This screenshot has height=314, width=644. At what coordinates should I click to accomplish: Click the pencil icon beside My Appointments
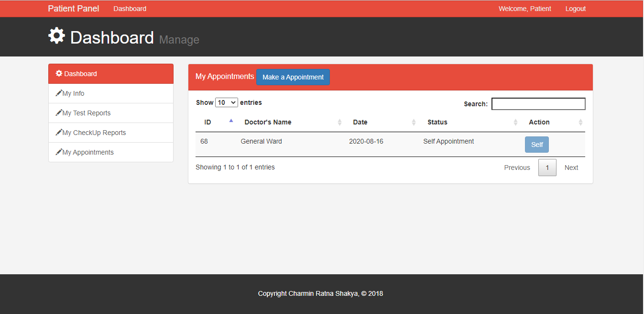coord(59,152)
